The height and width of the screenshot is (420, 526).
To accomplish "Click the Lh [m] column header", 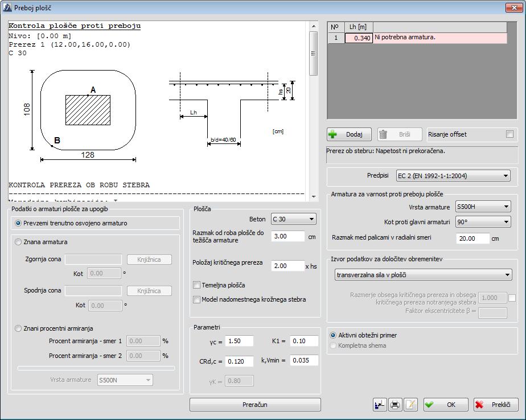I will pyautogui.click(x=359, y=27).
